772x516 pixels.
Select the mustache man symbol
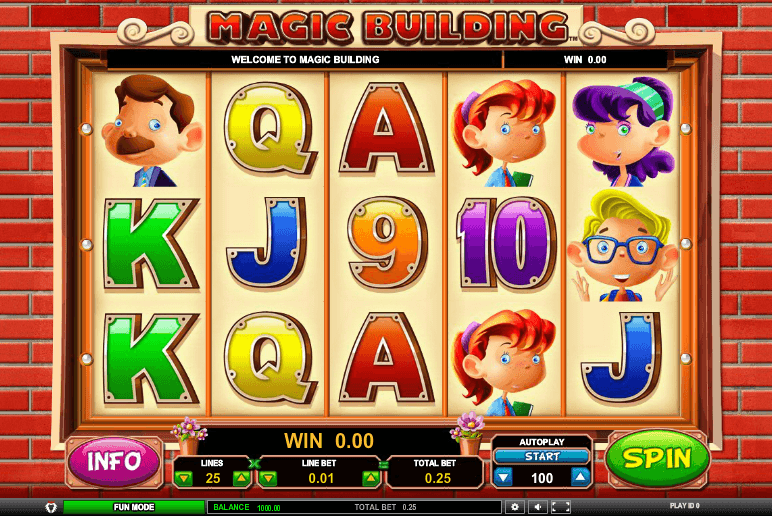point(152,130)
